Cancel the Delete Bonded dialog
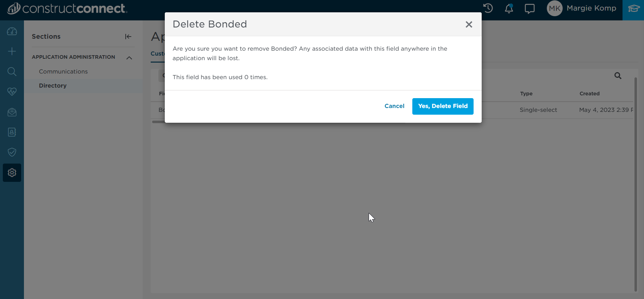644x299 pixels. click(x=394, y=106)
